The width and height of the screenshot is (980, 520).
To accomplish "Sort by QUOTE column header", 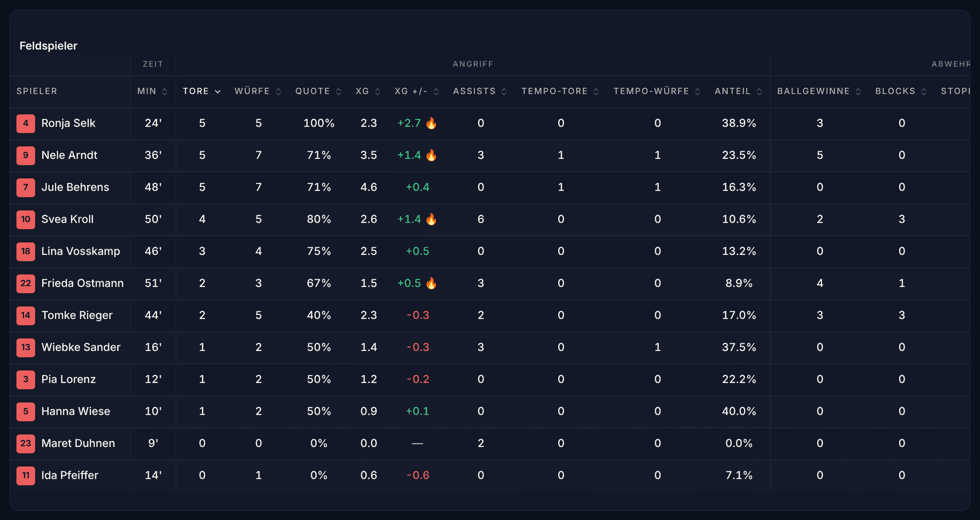I will (x=318, y=91).
